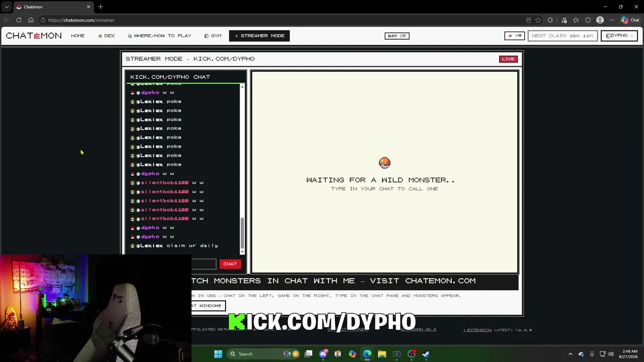Close the Chatémon browser tab
The height and width of the screenshot is (362, 644).
[89, 7]
